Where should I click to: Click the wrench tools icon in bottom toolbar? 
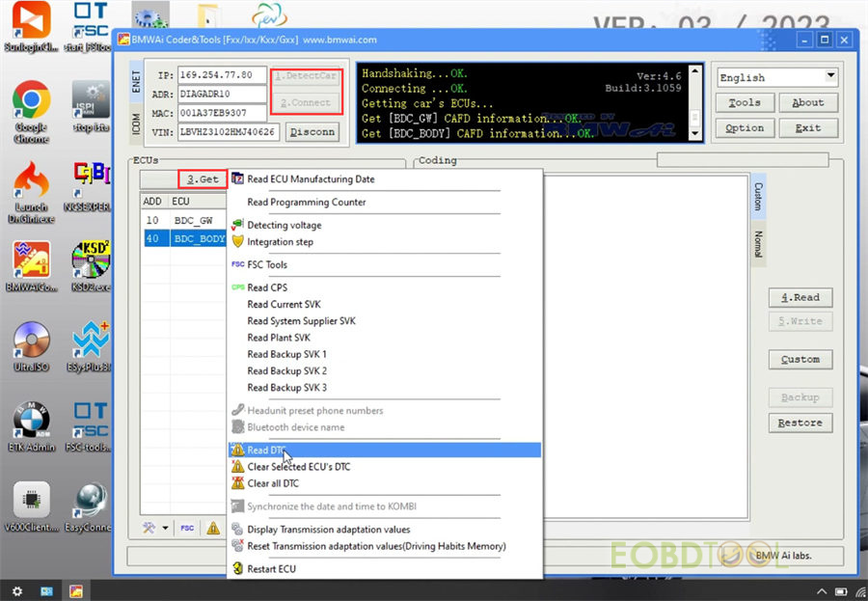(149, 528)
